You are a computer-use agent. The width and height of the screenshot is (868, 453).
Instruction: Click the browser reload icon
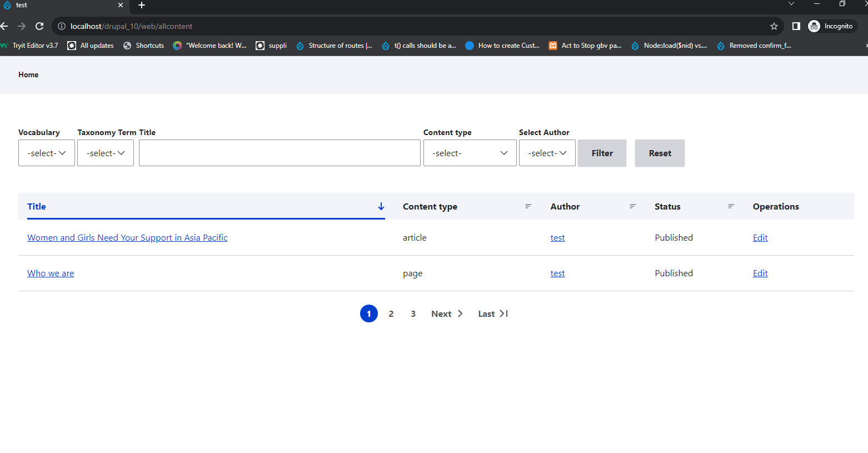pyautogui.click(x=39, y=26)
